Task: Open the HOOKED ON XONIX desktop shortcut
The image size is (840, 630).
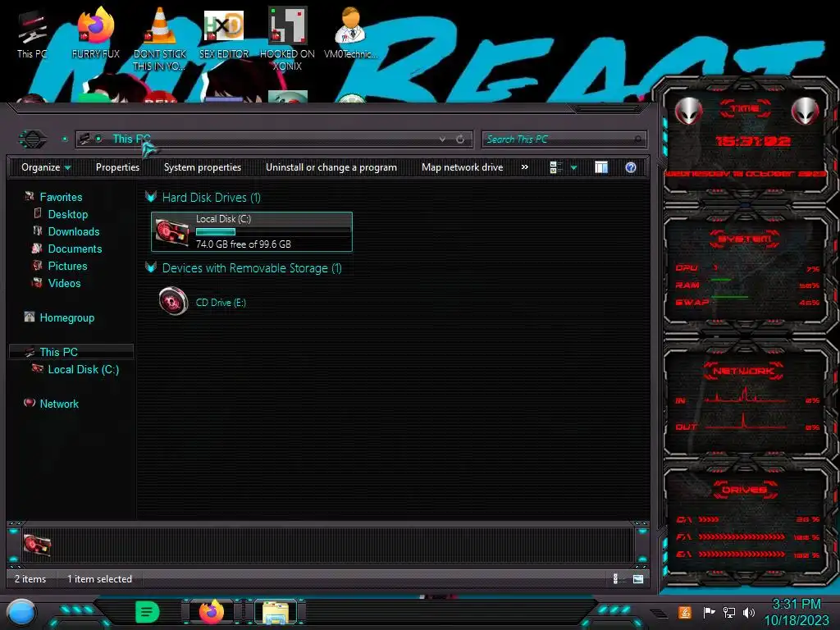Action: [287, 39]
